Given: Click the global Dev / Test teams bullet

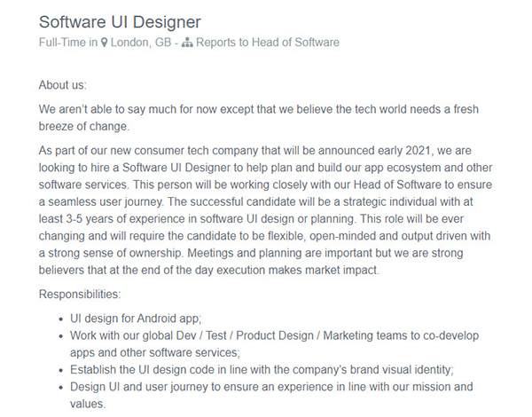Looking at the screenshot, I should pos(274,344).
